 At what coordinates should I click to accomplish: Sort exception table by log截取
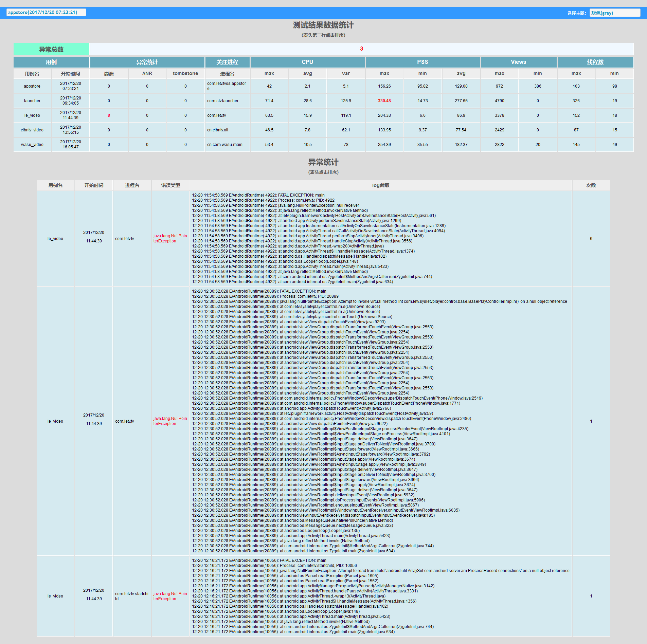pyautogui.click(x=381, y=185)
